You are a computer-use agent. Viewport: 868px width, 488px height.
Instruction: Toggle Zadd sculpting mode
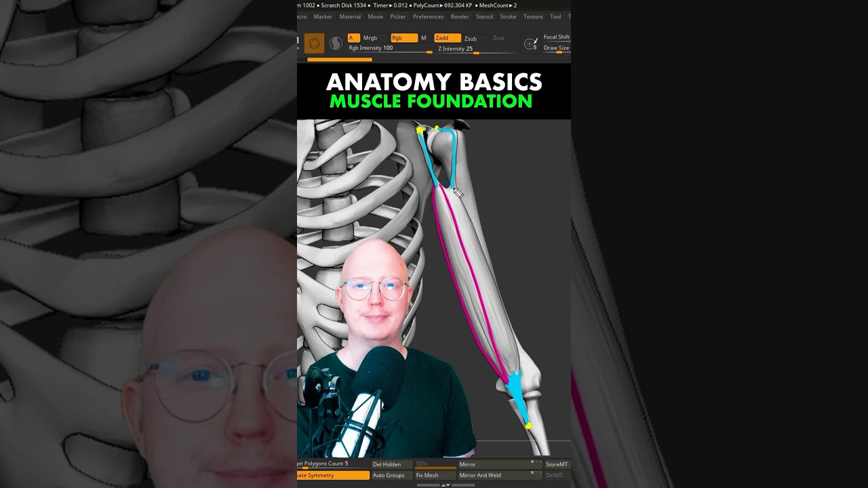448,38
